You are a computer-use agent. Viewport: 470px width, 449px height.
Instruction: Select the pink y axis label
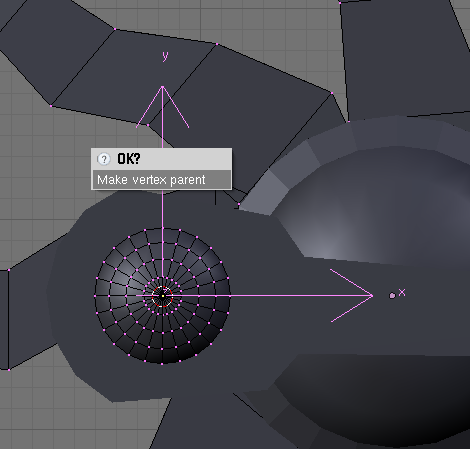point(165,56)
